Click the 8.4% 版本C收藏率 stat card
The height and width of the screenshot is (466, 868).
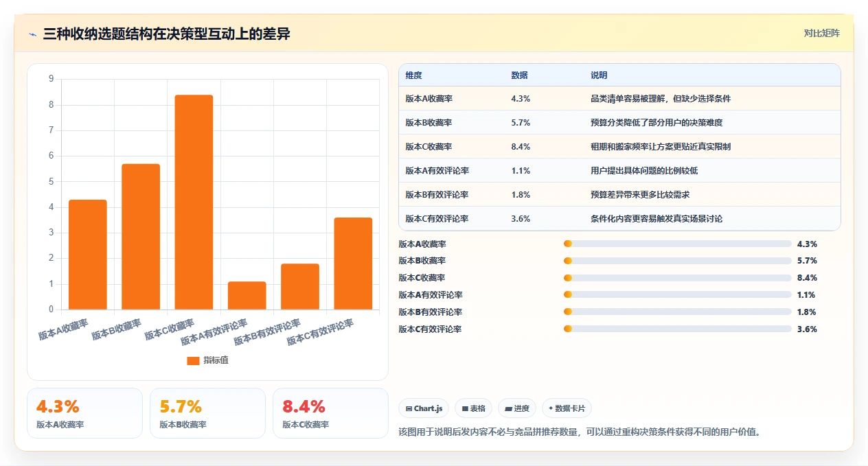coord(330,413)
